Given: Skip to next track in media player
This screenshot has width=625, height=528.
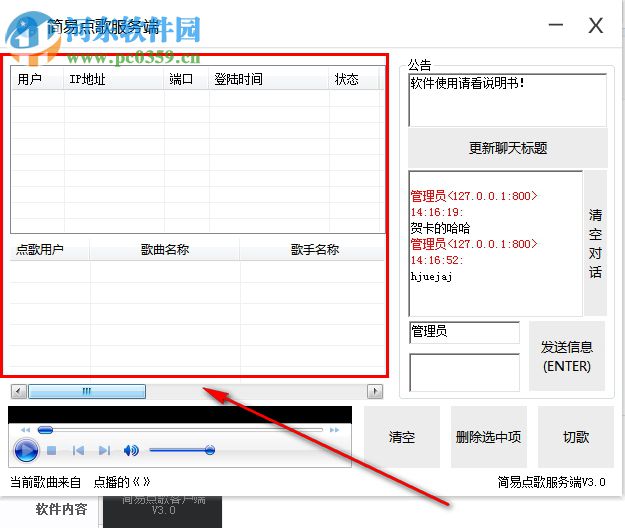Looking at the screenshot, I should 104,450.
